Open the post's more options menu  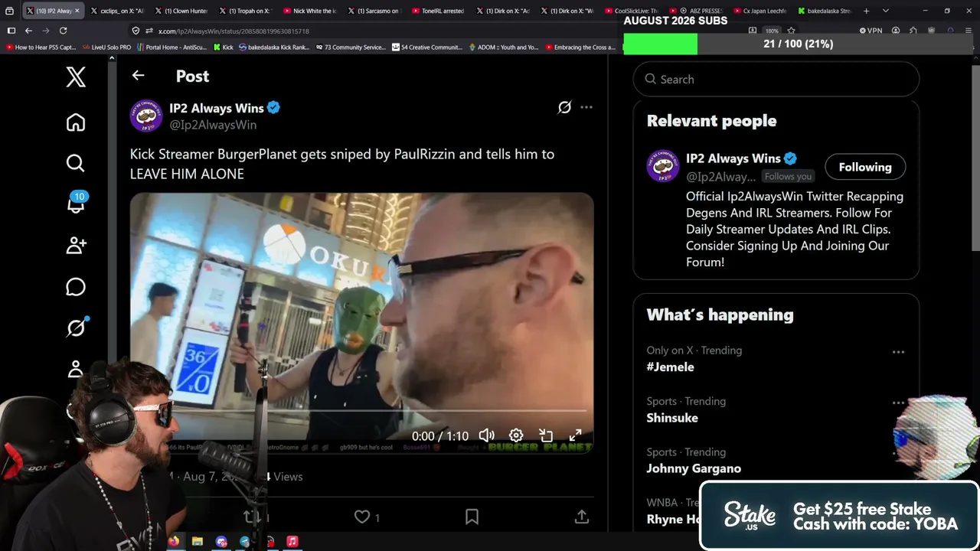pos(586,107)
